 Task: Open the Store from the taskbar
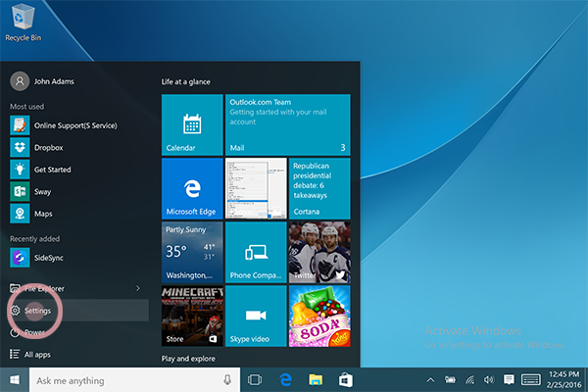346,380
